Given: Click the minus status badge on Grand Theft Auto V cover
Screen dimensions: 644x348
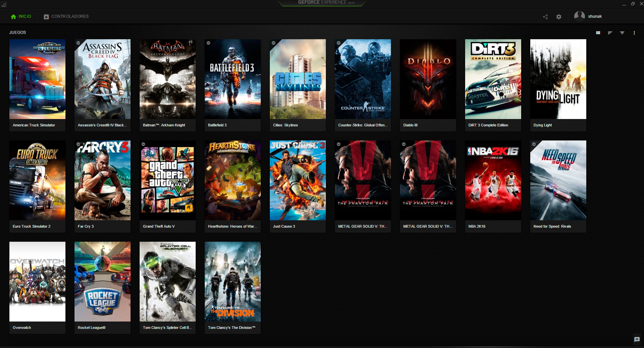Looking at the screenshot, I should point(143,144).
